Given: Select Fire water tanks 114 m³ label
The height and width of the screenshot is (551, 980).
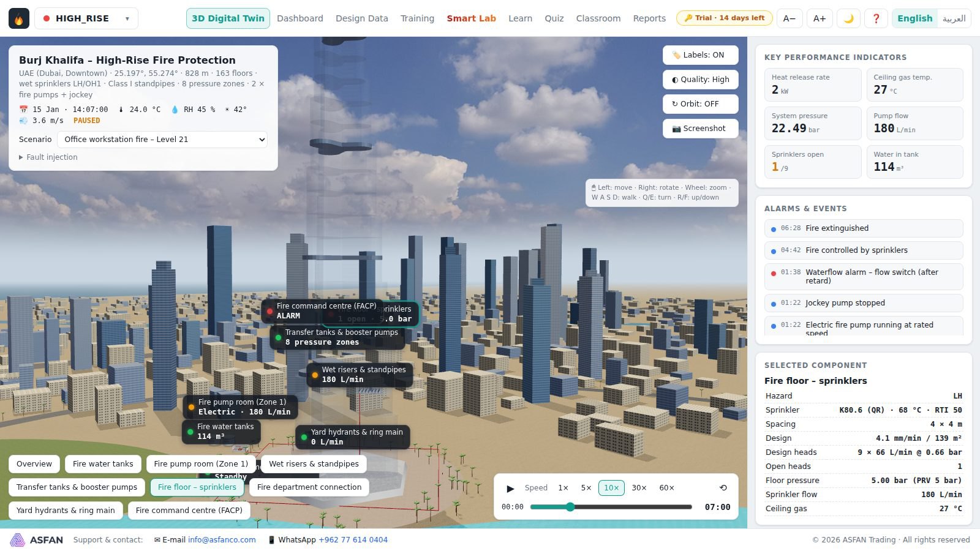Looking at the screenshot, I should (222, 432).
